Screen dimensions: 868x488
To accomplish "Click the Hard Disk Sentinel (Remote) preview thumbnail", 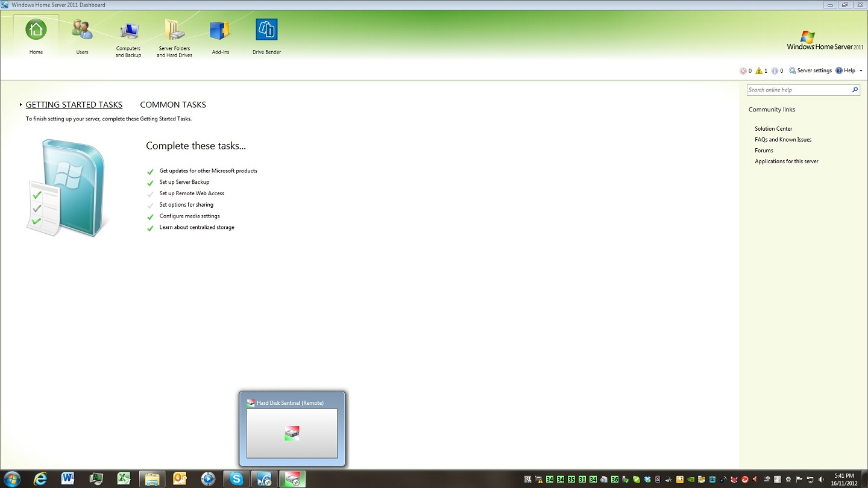I will (292, 433).
